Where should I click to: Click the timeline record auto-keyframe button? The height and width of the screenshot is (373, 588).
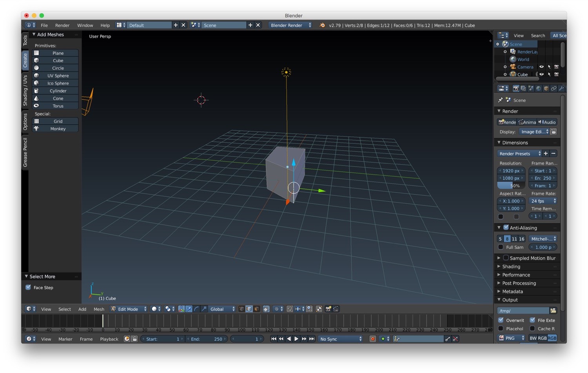click(x=373, y=339)
